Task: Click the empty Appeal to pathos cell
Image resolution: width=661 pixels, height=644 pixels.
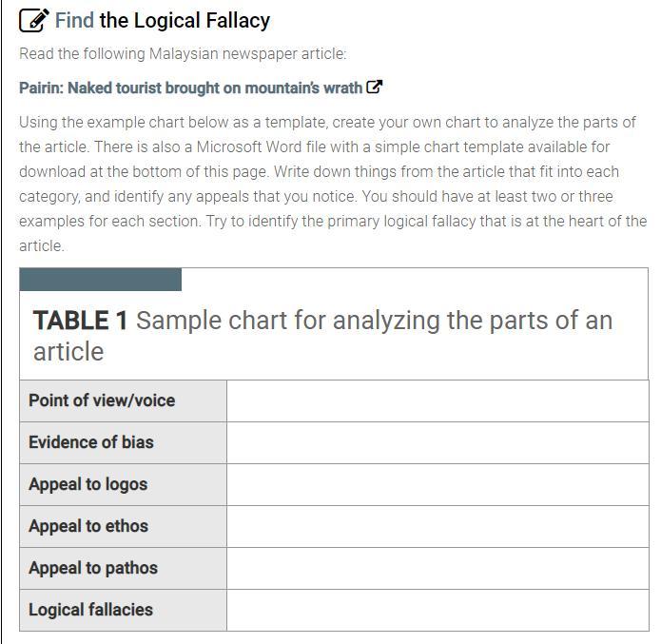Action: (437, 568)
